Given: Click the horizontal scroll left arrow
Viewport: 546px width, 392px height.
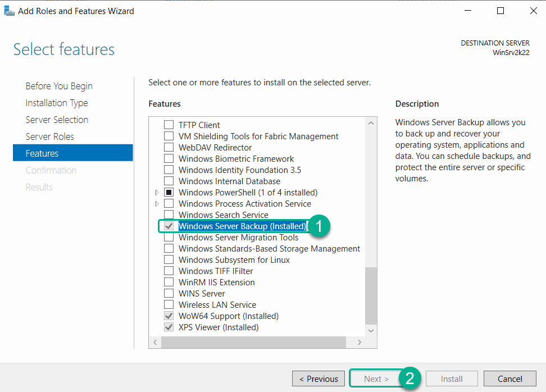Looking at the screenshot, I should pos(155,342).
